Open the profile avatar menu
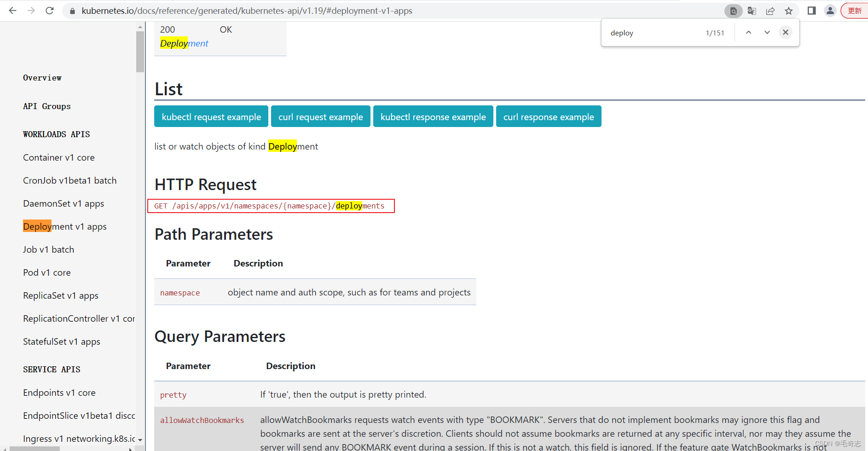 pos(830,11)
